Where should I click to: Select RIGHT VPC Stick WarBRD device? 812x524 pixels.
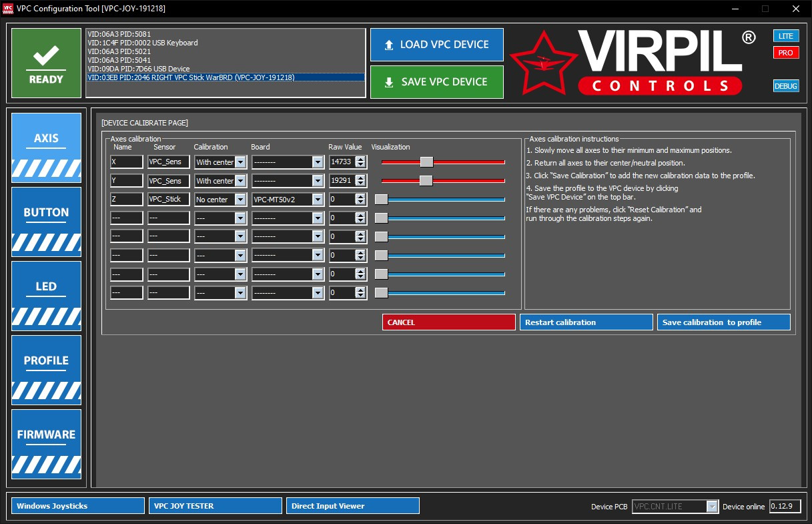pyautogui.click(x=226, y=77)
